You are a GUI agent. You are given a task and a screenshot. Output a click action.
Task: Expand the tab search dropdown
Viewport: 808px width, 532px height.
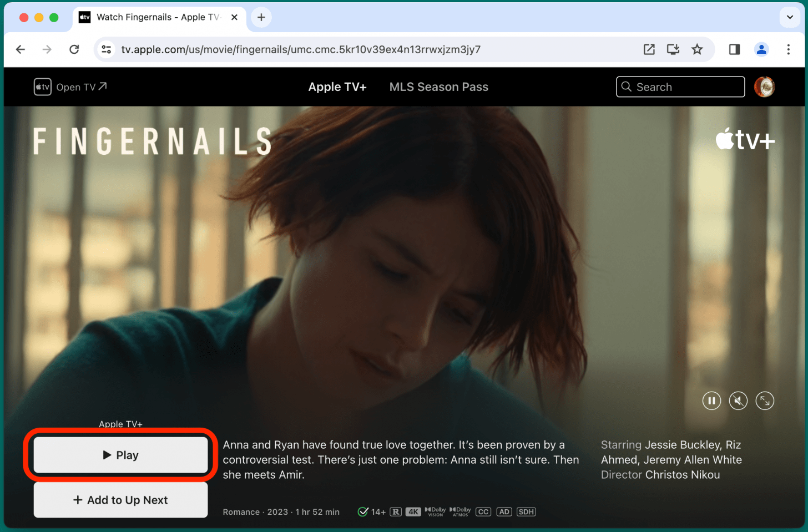click(790, 17)
